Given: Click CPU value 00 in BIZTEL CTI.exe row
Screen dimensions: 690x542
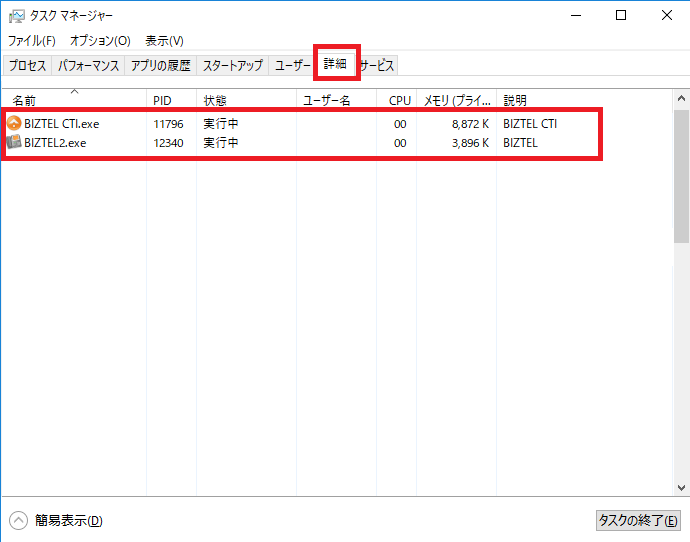Looking at the screenshot, I should pyautogui.click(x=400, y=124).
